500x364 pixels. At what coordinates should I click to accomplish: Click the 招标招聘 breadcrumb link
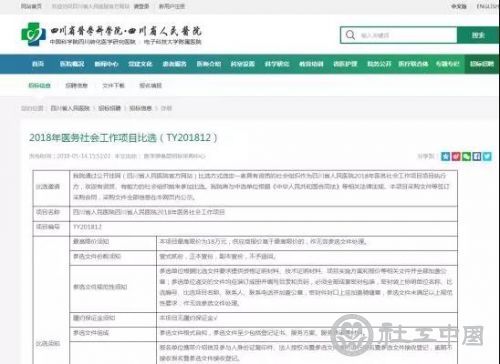click(110, 108)
